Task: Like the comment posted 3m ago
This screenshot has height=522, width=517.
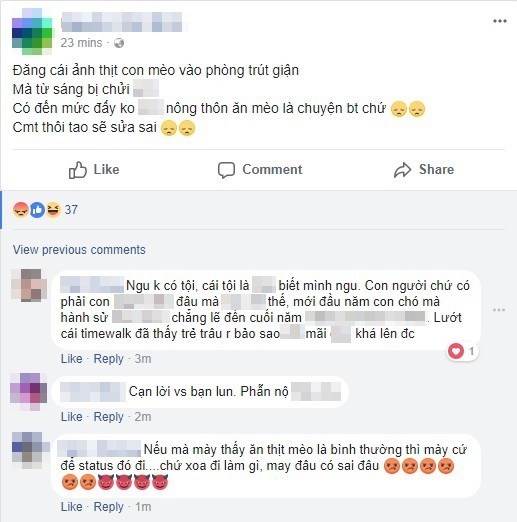Action: (71, 359)
